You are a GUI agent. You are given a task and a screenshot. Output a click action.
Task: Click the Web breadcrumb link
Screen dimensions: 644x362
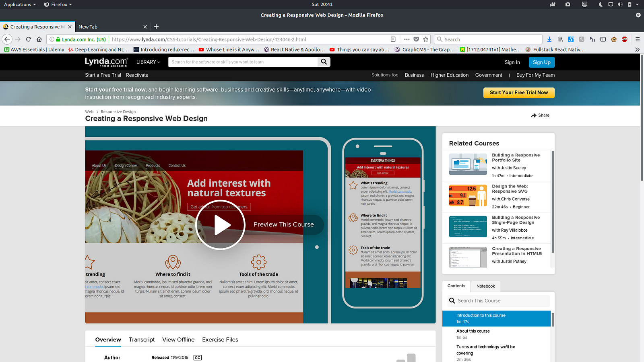[x=89, y=112]
